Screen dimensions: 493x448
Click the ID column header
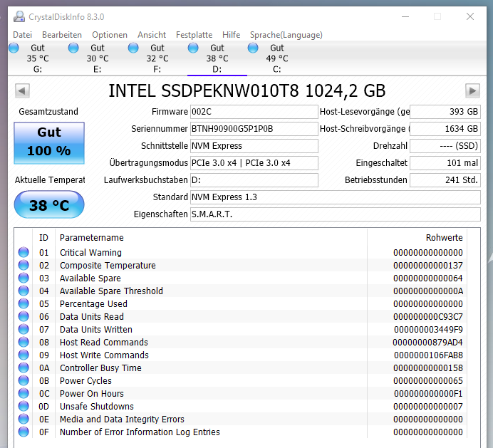pos(43,238)
